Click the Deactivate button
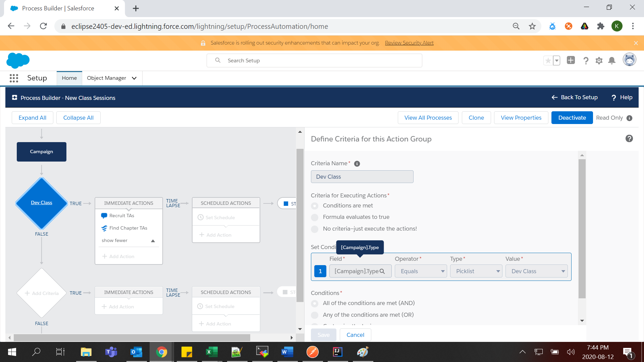Image resolution: width=644 pixels, height=362 pixels. coord(572,118)
